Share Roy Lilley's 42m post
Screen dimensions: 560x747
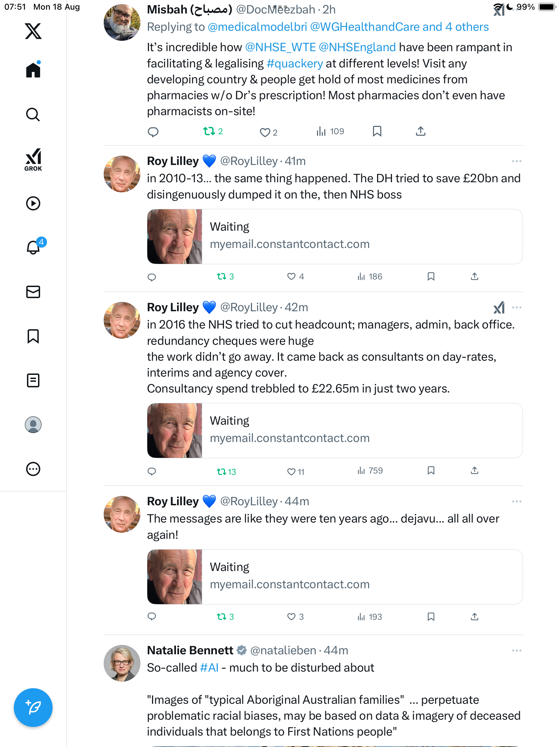point(474,470)
